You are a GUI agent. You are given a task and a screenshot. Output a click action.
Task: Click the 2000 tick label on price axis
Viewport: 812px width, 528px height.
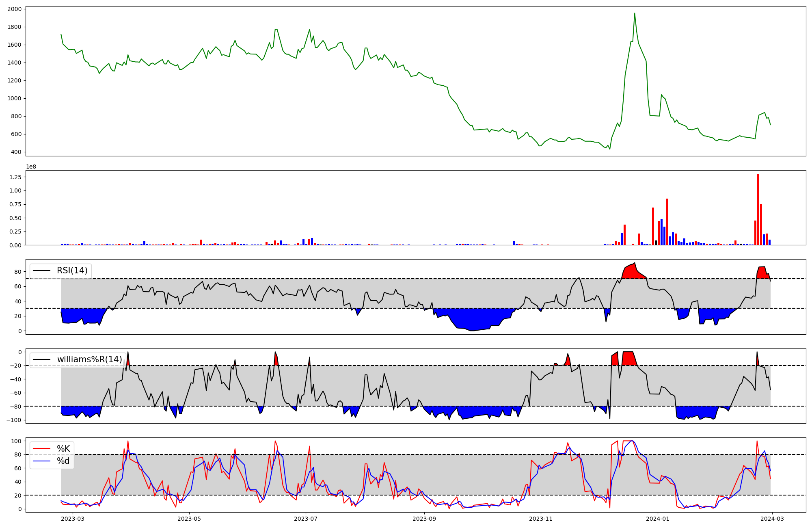point(15,9)
